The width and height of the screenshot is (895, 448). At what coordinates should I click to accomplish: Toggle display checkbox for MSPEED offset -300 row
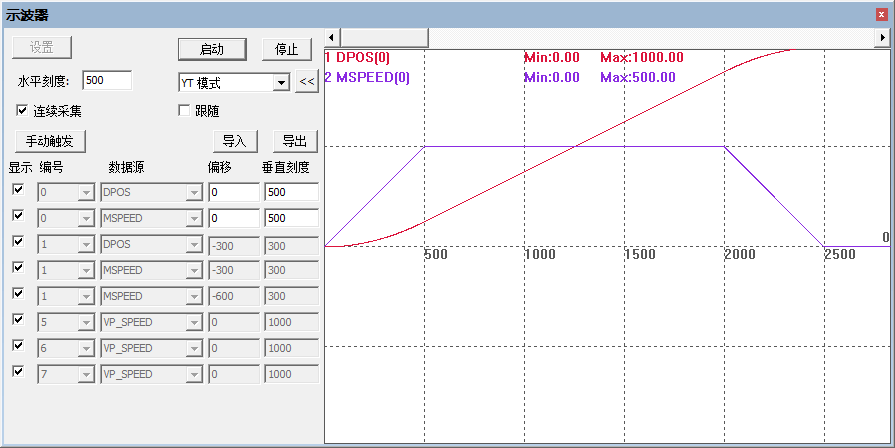tap(18, 268)
